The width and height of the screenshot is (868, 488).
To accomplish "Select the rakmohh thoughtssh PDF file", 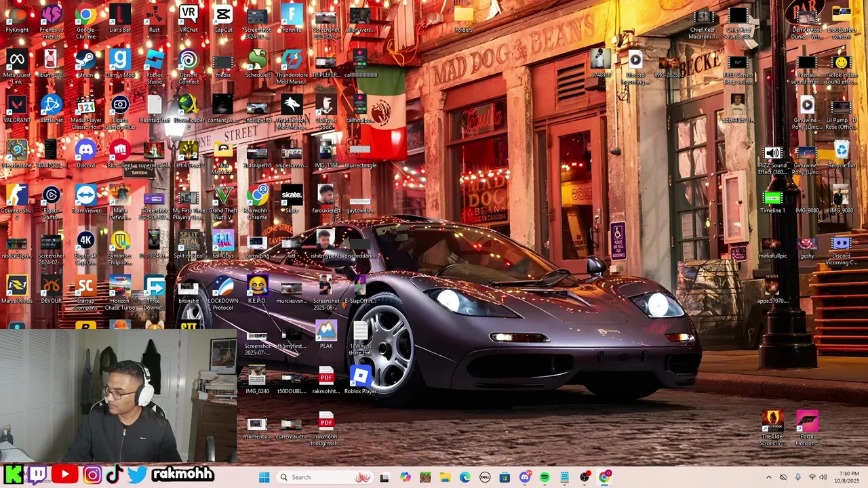I will tap(326, 428).
